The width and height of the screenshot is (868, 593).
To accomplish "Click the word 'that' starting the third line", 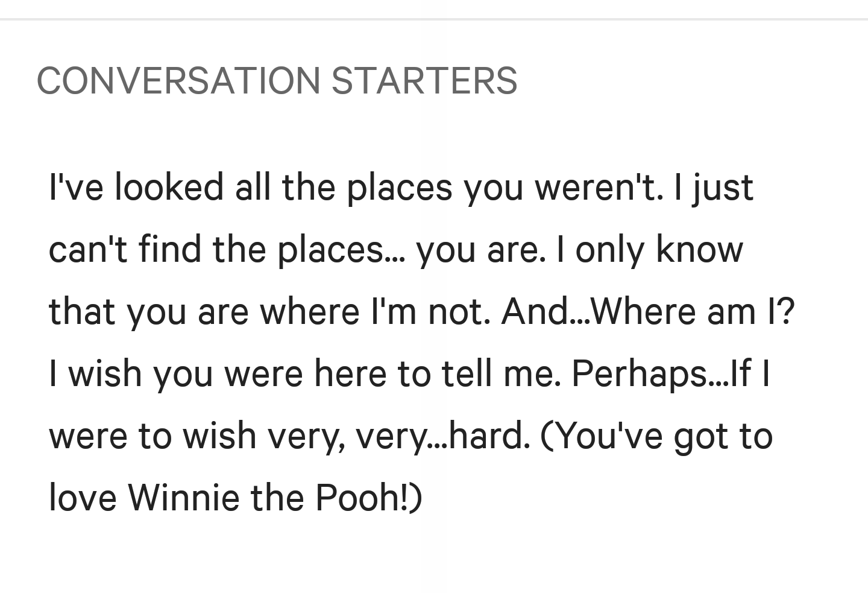I will (x=82, y=311).
